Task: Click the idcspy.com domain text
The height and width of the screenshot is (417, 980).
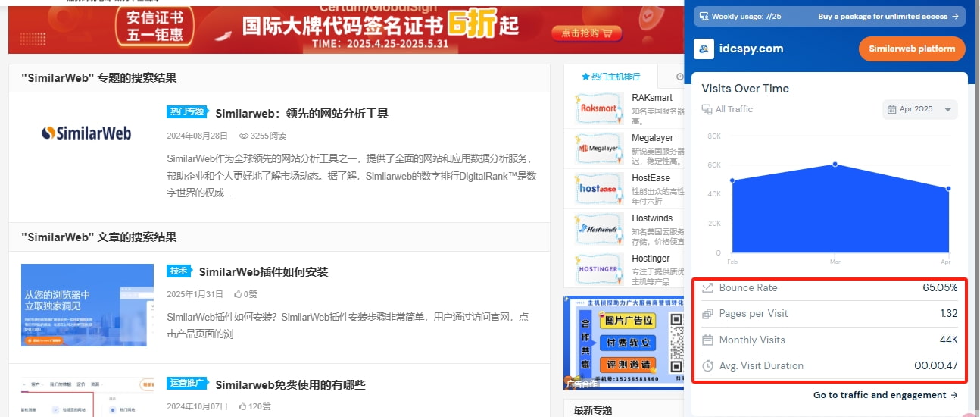Action: (x=751, y=49)
